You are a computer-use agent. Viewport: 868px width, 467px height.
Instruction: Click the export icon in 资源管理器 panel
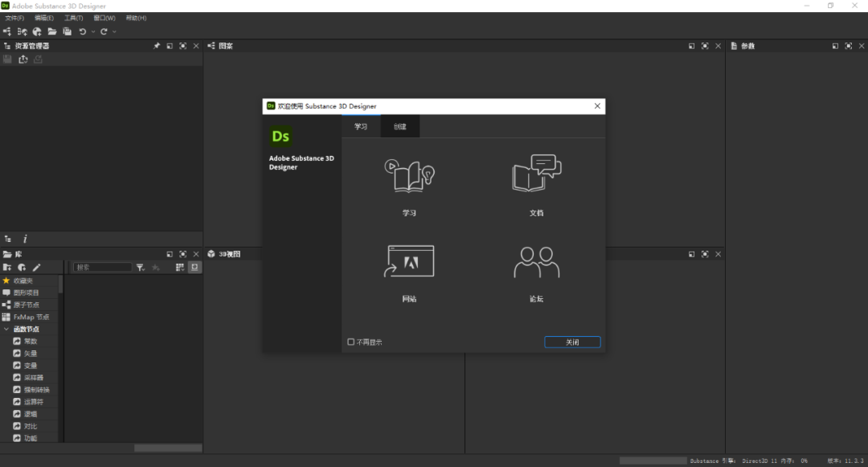point(23,59)
